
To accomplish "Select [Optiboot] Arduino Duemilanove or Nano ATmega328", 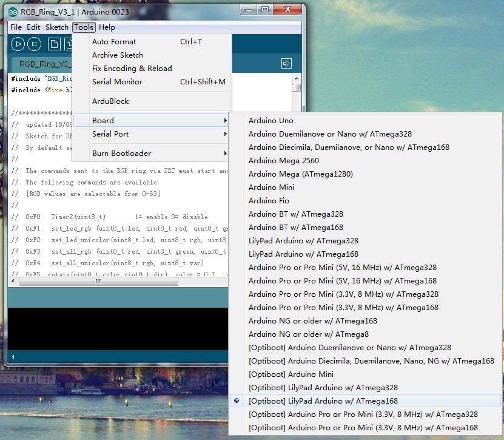I will pyautogui.click(x=365, y=347).
